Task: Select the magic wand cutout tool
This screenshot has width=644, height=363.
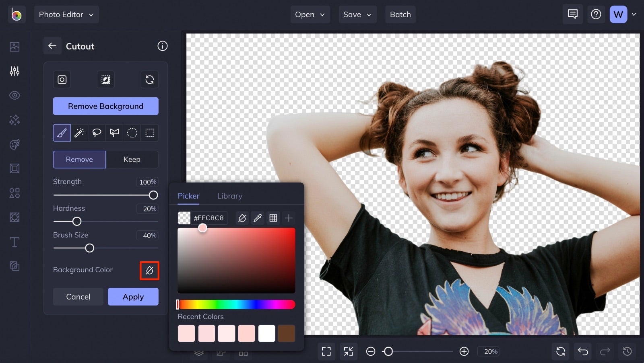Action: [79, 133]
